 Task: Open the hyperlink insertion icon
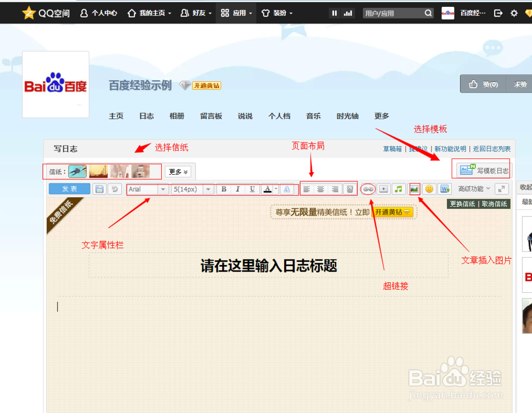tap(368, 189)
